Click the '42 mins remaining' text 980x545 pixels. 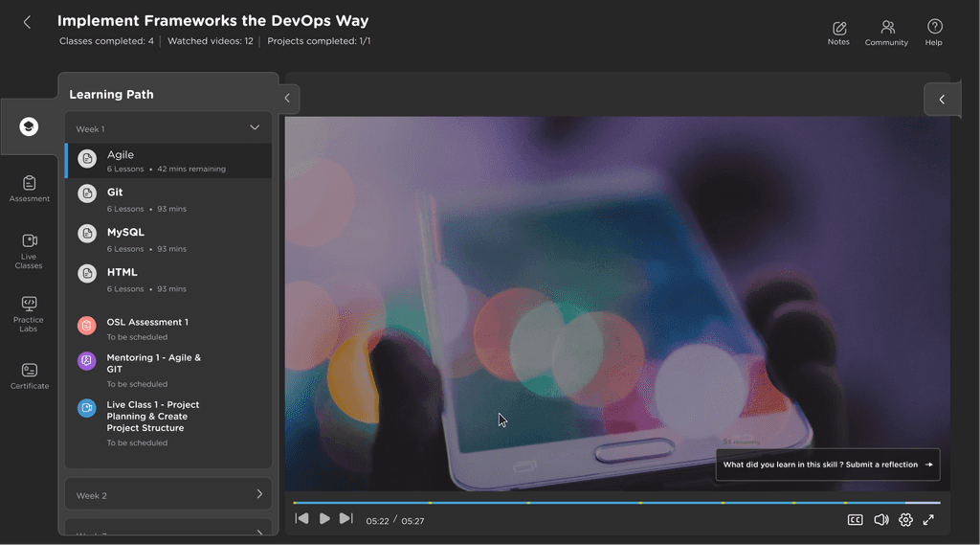point(191,169)
